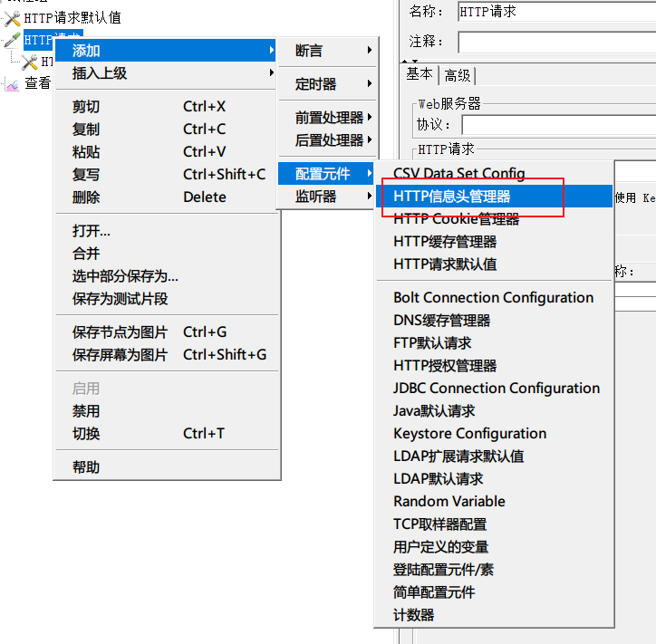Viewport: 656px width, 644px height.
Task: Select HTTP授权管理器
Action: [494, 366]
